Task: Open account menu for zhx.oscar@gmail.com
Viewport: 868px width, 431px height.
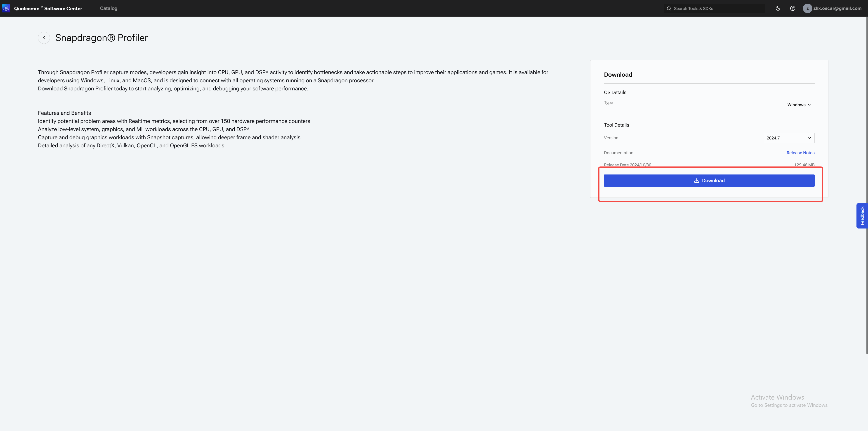Action: 837,8
